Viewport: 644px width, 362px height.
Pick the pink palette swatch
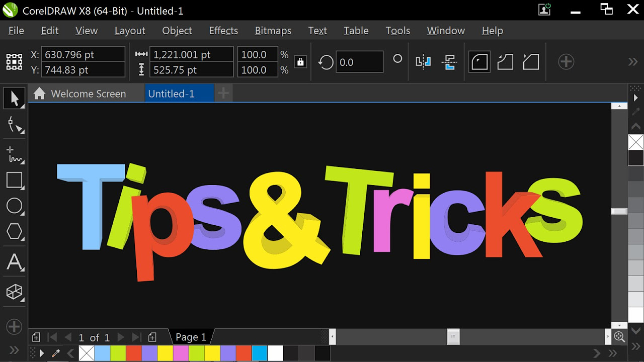point(181,353)
